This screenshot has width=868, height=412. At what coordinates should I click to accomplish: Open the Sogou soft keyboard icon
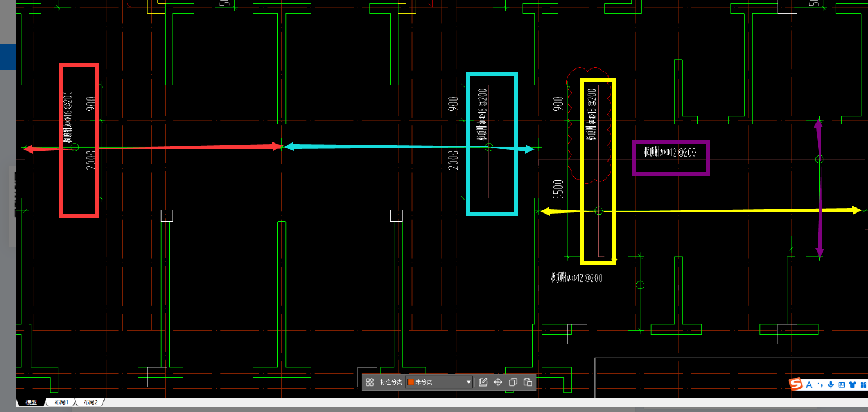tap(841, 384)
